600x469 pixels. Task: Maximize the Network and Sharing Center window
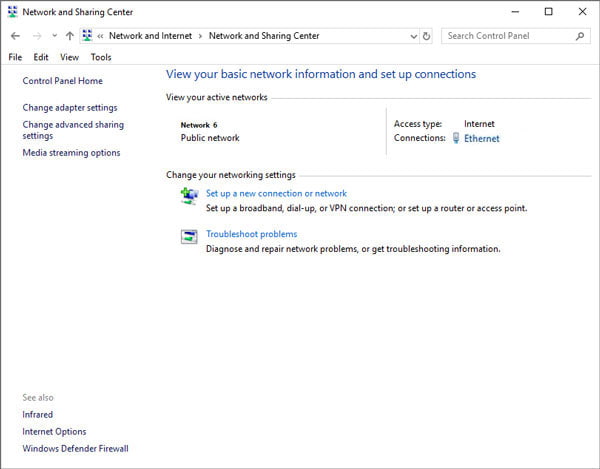pos(548,11)
